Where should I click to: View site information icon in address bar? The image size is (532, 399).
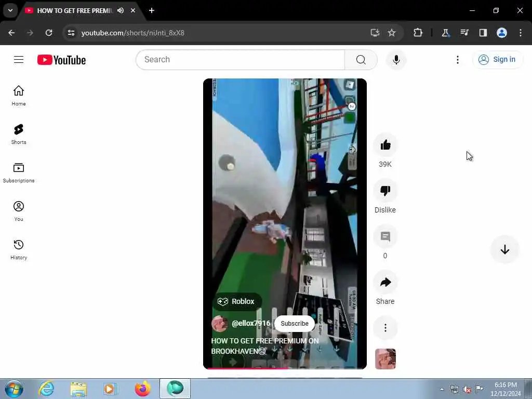(71, 33)
